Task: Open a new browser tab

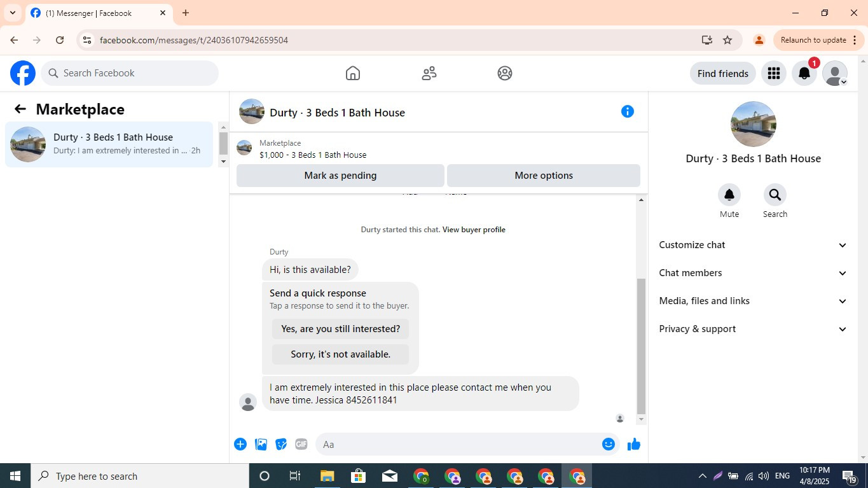Action: pyautogui.click(x=186, y=13)
